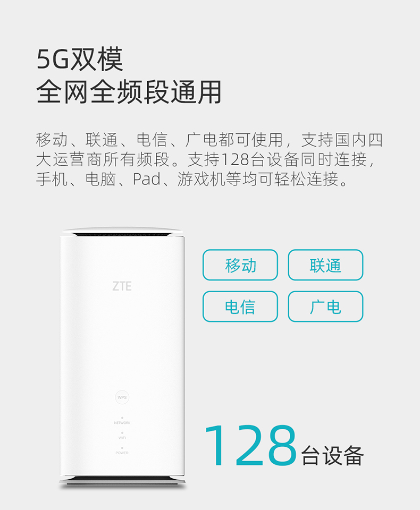Click the 全网全频段通用 heading
This screenshot has width=420, height=510.
[x=129, y=92]
